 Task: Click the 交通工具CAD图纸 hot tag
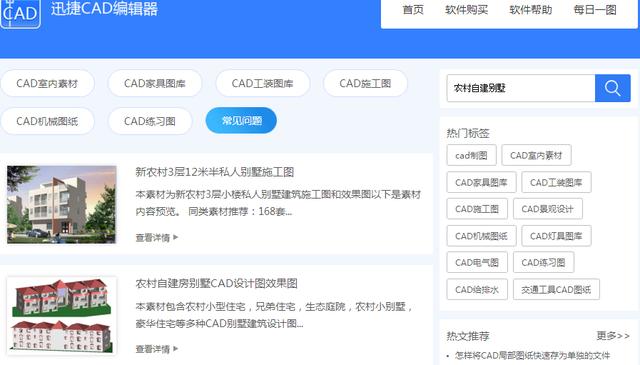pos(556,289)
